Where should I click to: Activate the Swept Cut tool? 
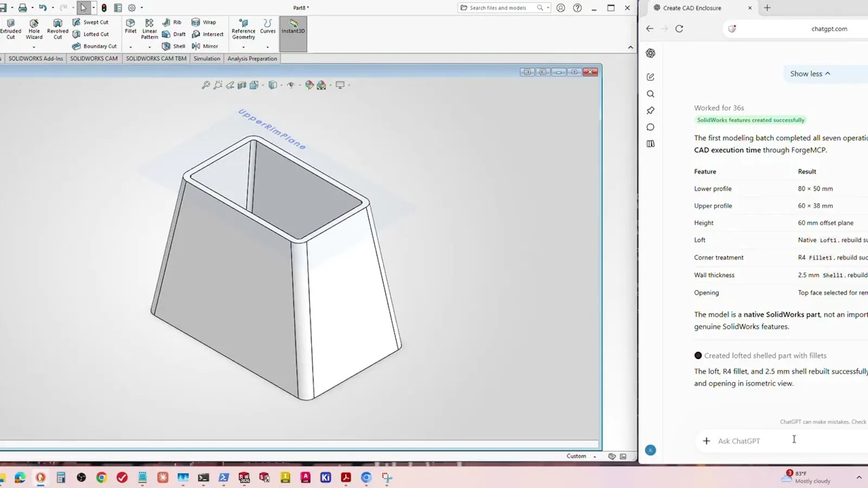click(91, 22)
